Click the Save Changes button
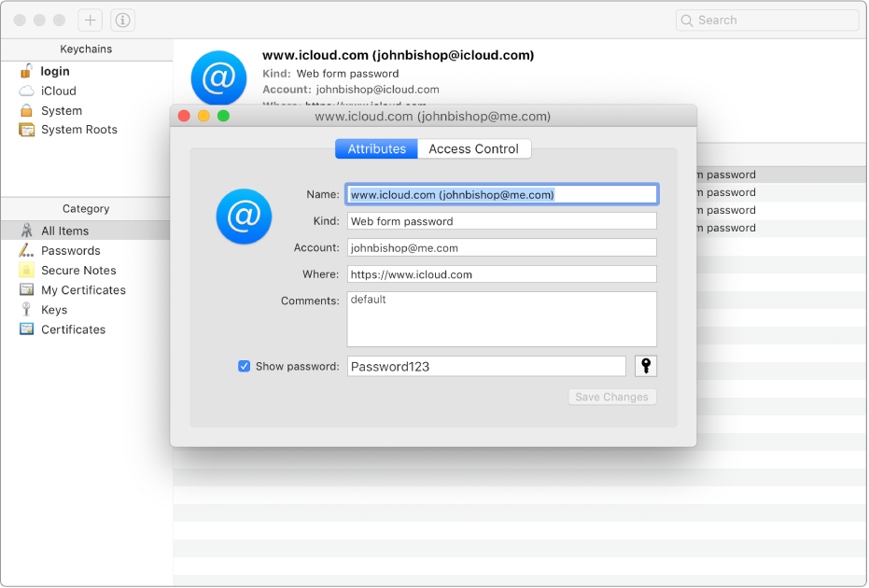Viewport: 869px width, 588px height. tap(611, 397)
